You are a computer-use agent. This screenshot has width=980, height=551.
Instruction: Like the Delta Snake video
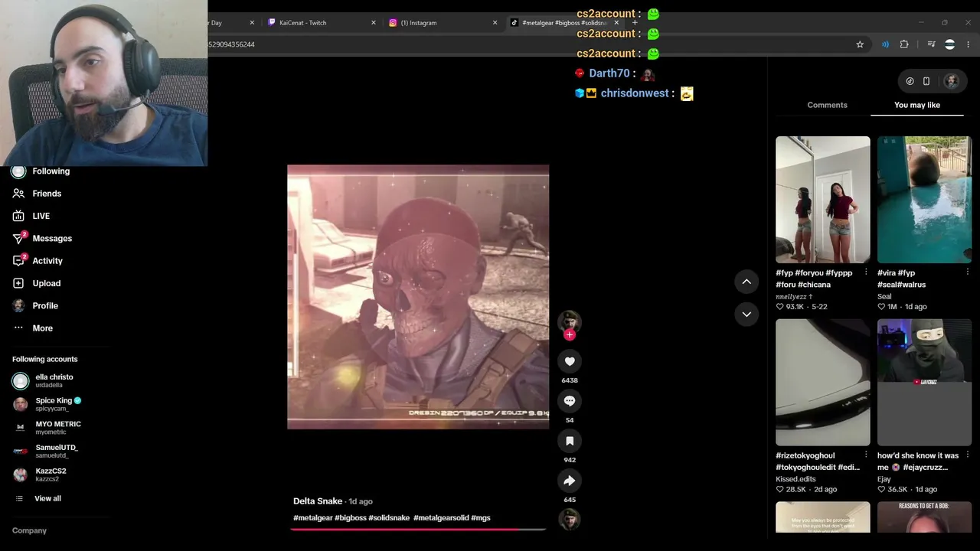pos(570,361)
